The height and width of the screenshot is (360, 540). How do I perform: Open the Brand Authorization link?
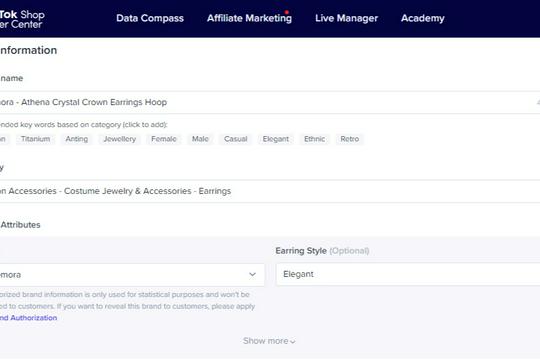click(x=28, y=318)
